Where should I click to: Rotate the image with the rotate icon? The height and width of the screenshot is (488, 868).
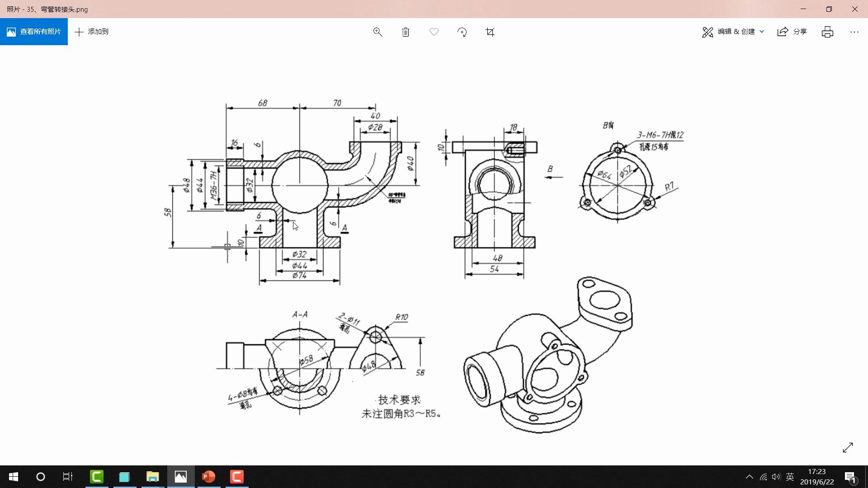(x=462, y=32)
